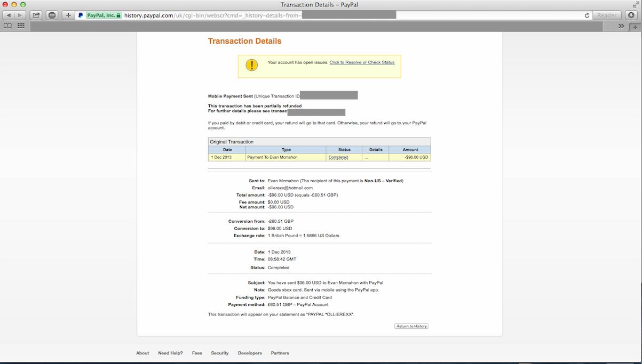
Task: Open a new tab with plus button
Action: click(635, 26)
